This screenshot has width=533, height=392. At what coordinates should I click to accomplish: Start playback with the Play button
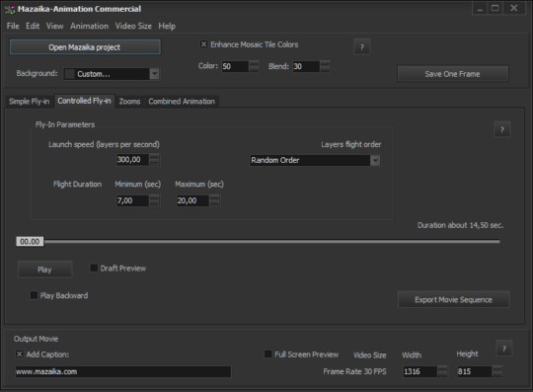point(44,270)
